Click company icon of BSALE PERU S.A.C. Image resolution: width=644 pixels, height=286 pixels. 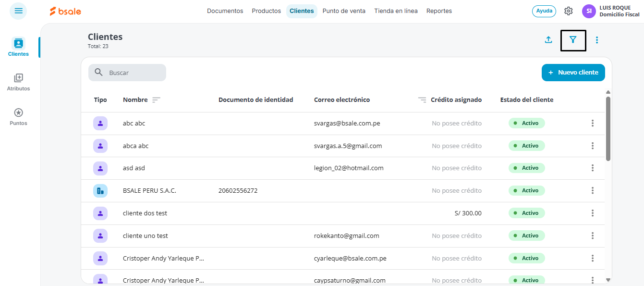tap(100, 191)
